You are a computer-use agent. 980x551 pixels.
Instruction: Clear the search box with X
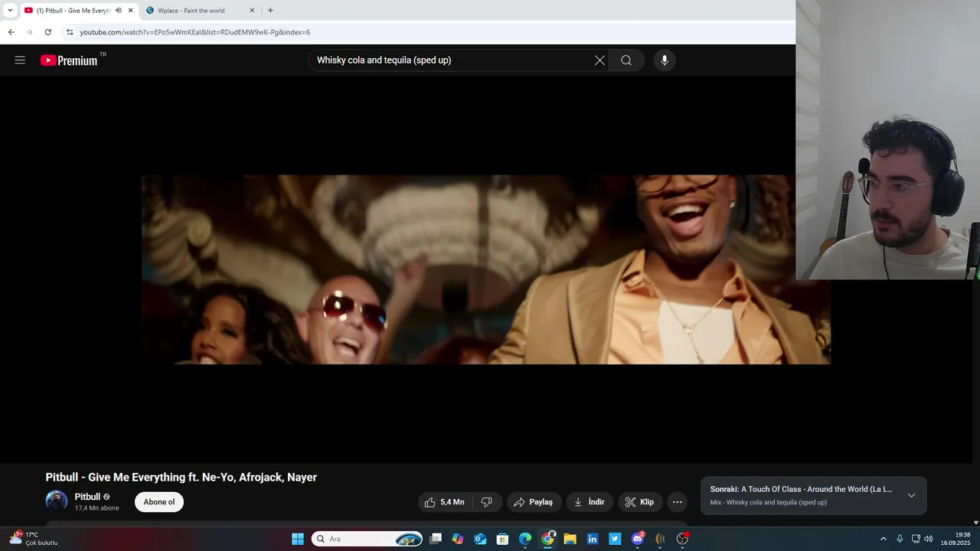[599, 60]
